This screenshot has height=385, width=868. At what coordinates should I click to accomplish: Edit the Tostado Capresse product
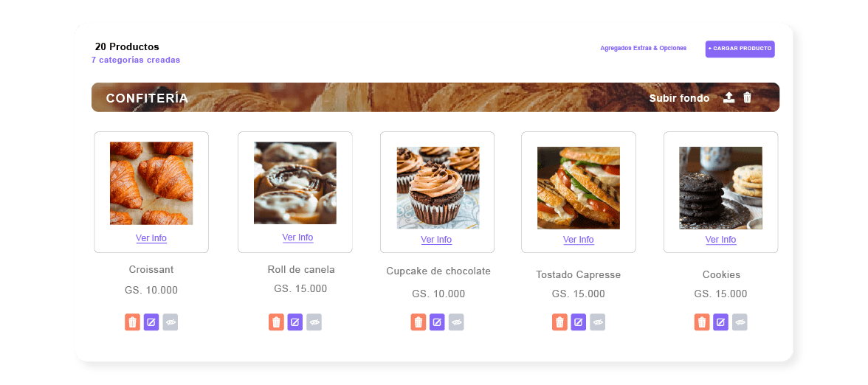tap(579, 322)
